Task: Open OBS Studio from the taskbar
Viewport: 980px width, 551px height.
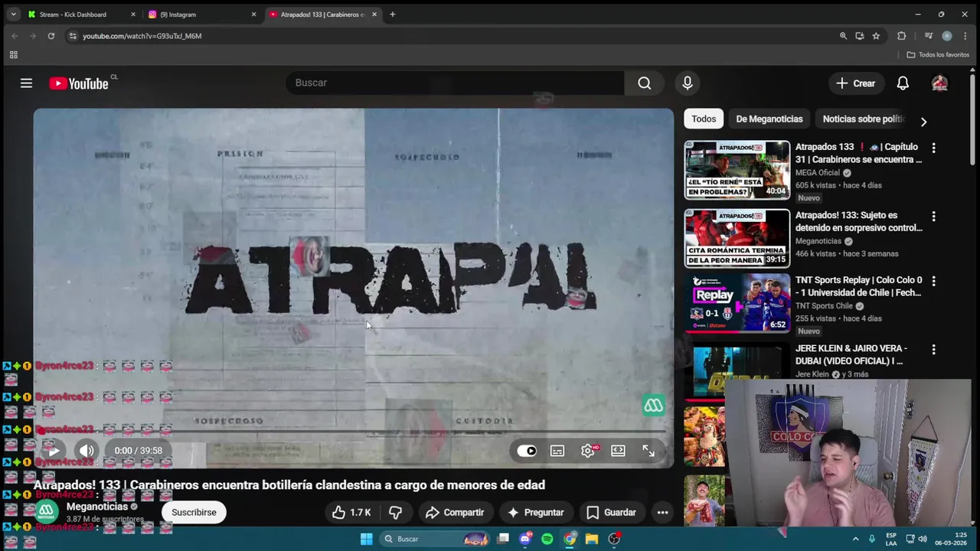Action: click(x=614, y=539)
